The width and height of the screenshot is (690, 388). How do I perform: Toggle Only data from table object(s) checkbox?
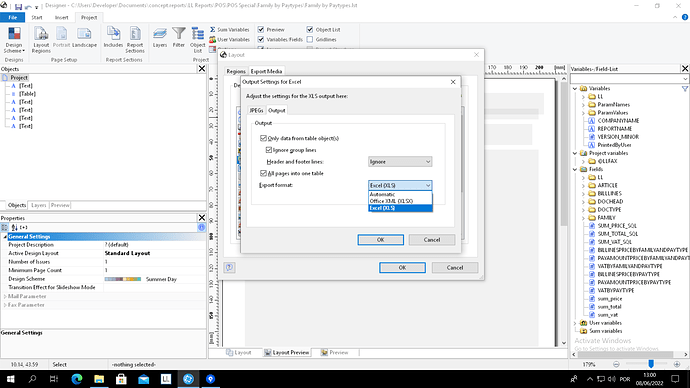263,138
